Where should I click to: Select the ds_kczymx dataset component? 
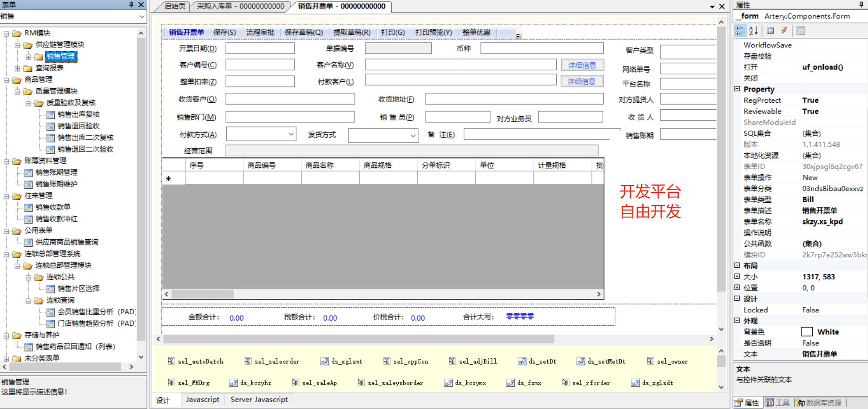(x=448, y=383)
